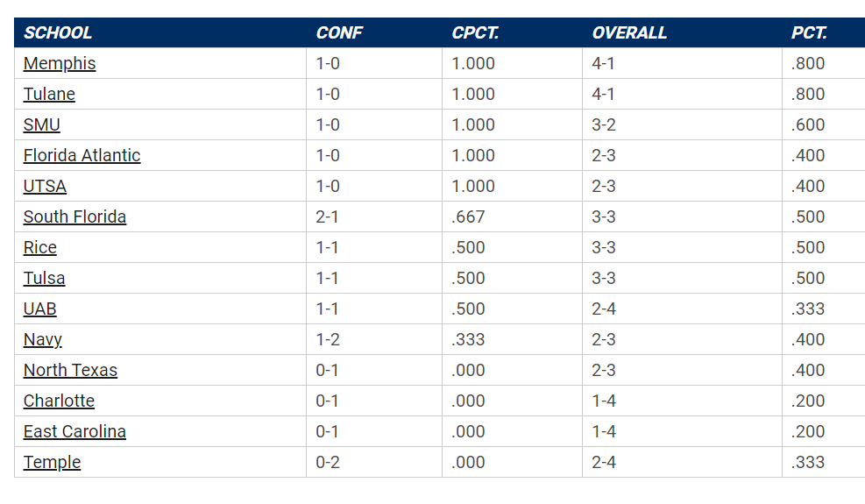Open the Tulane team page
This screenshot has width=865, height=504.
pos(49,95)
